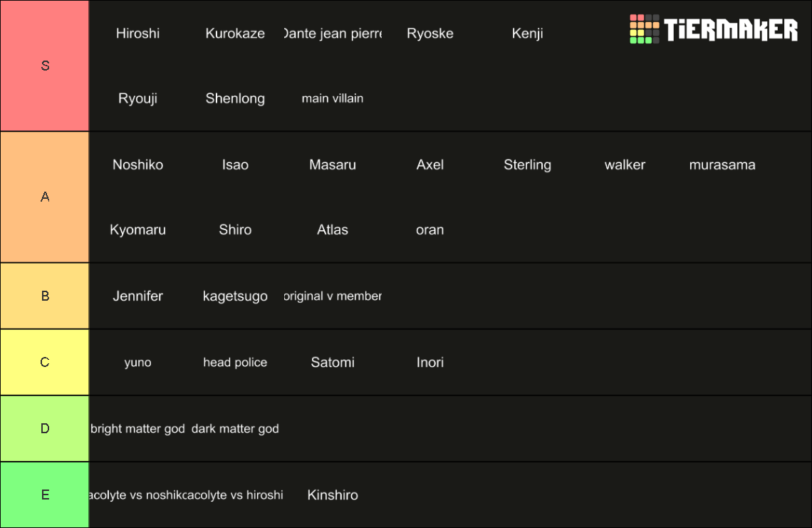Screen dimensions: 812x528
Task: Click the main villain tile
Action: (333, 98)
